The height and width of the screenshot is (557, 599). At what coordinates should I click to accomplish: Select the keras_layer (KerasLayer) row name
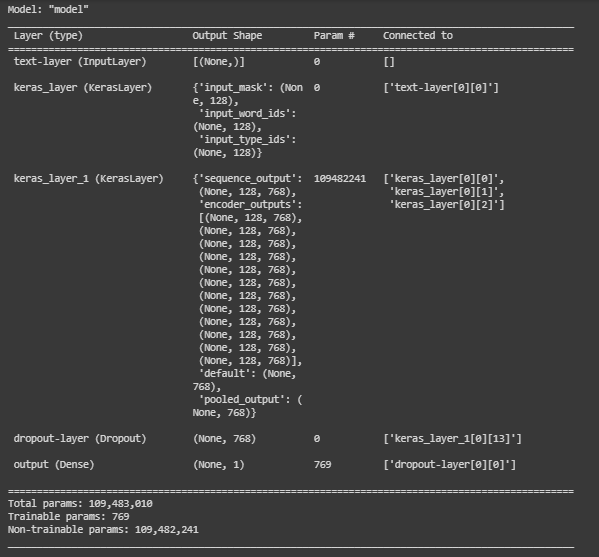pos(83,87)
